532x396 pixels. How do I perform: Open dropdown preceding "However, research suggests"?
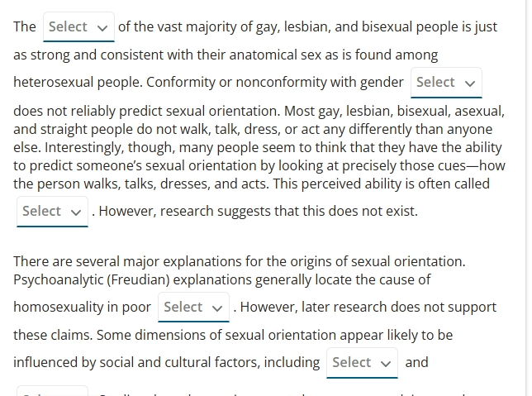pyautogui.click(x=52, y=212)
